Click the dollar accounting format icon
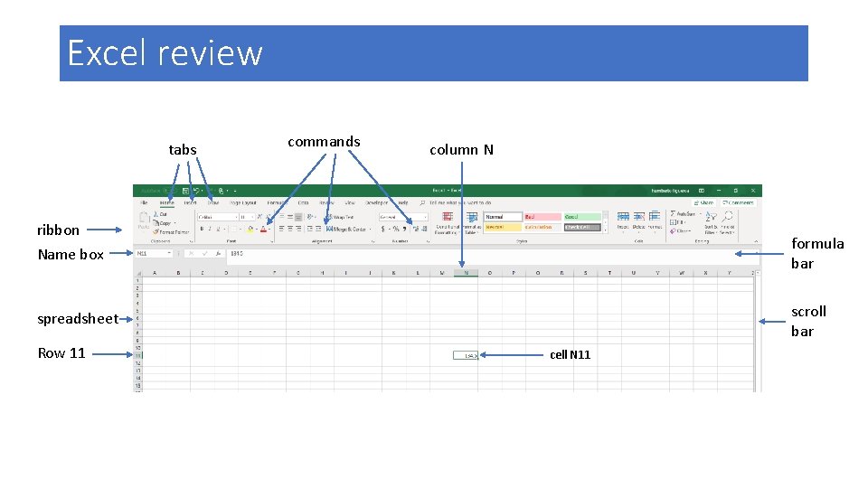Image resolution: width=868 pixels, height=488 pixels. 382,229
